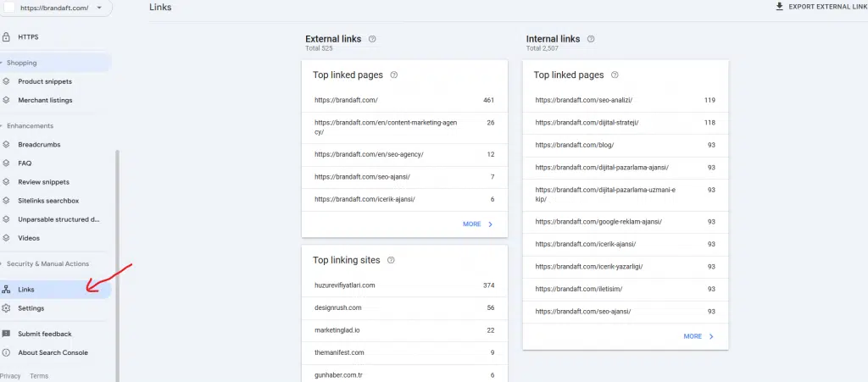Image resolution: width=868 pixels, height=382 pixels.
Task: Click Export External Links button
Action: pos(821,7)
